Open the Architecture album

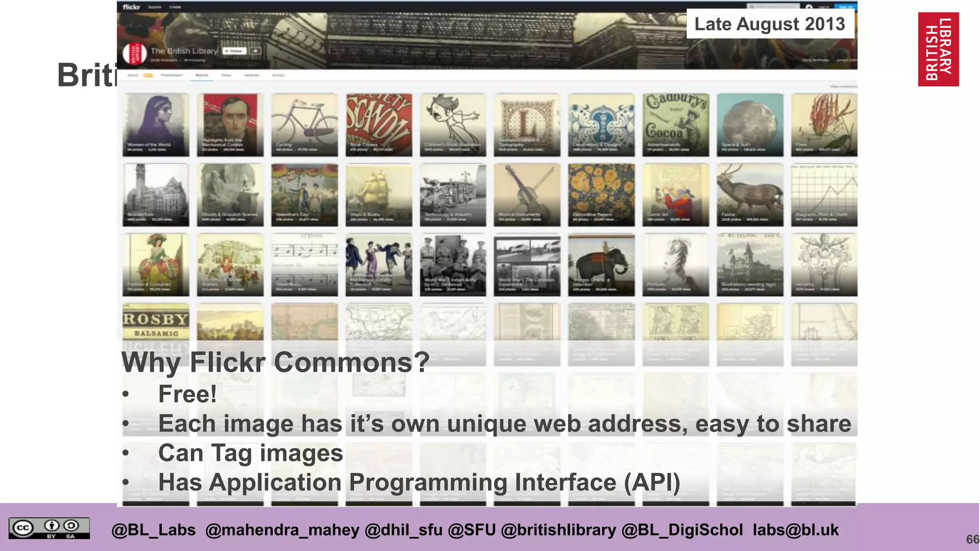(x=156, y=195)
